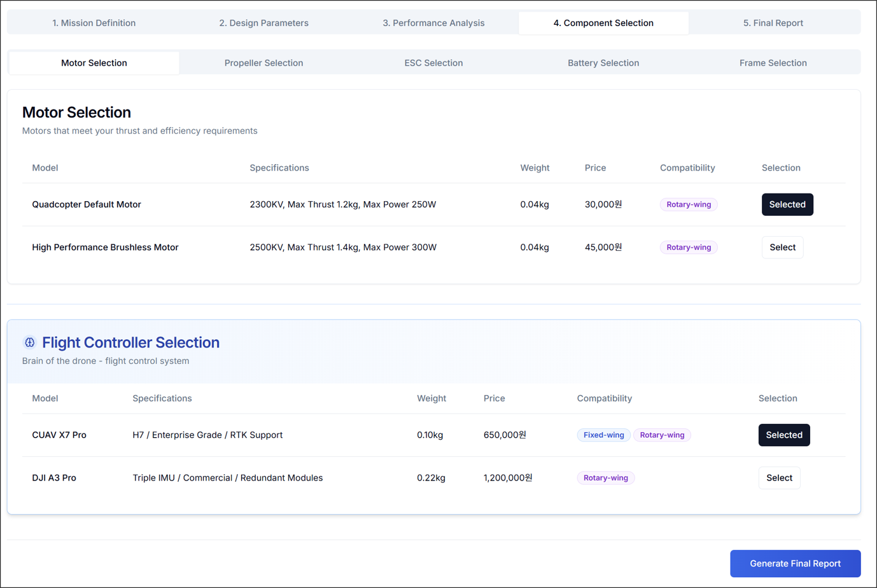The width and height of the screenshot is (877, 588).
Task: Show the Battery Selection sub-tab
Action: [603, 63]
